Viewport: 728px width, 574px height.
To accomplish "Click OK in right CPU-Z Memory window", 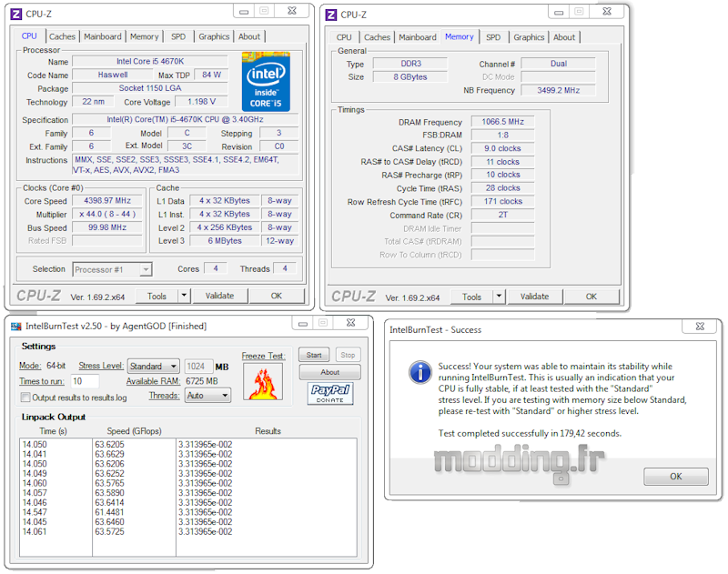I will (591, 297).
